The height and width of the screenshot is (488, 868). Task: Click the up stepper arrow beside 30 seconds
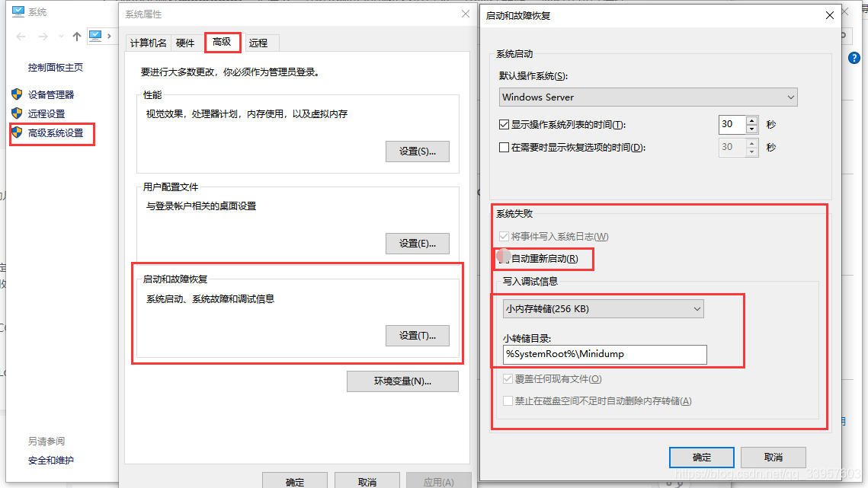click(752, 120)
